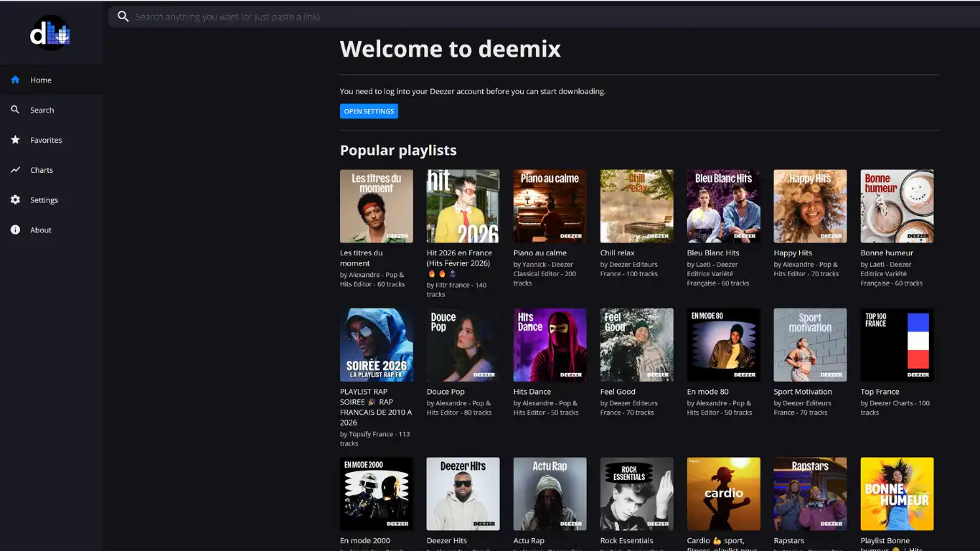Click the Favorites star icon
This screenshot has height=551, width=980.
point(14,140)
